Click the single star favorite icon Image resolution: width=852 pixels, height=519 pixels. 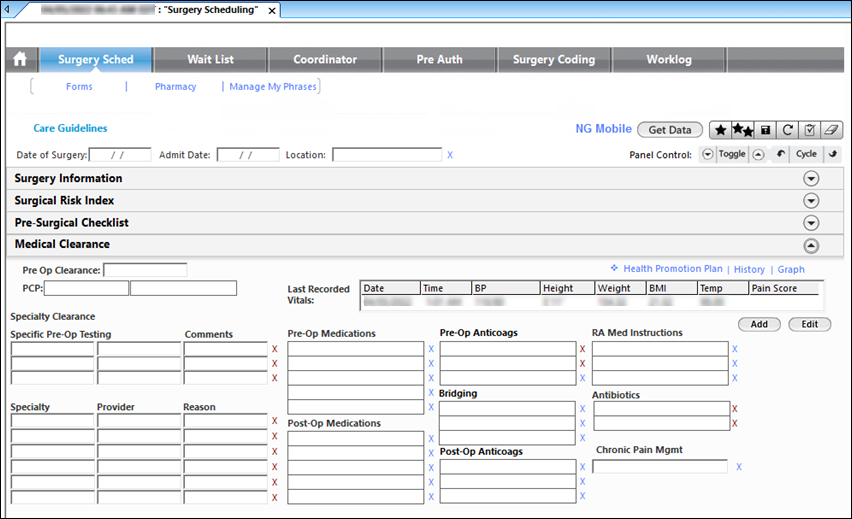click(x=721, y=130)
